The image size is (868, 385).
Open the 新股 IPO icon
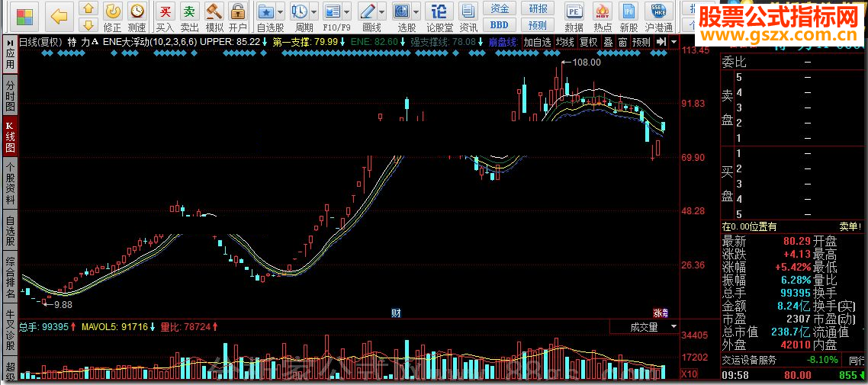click(628, 17)
